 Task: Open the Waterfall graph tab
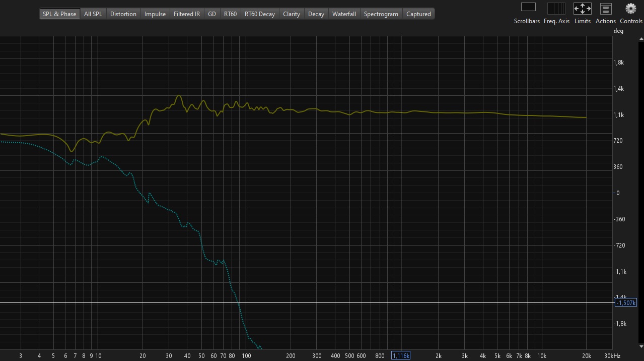[344, 14]
